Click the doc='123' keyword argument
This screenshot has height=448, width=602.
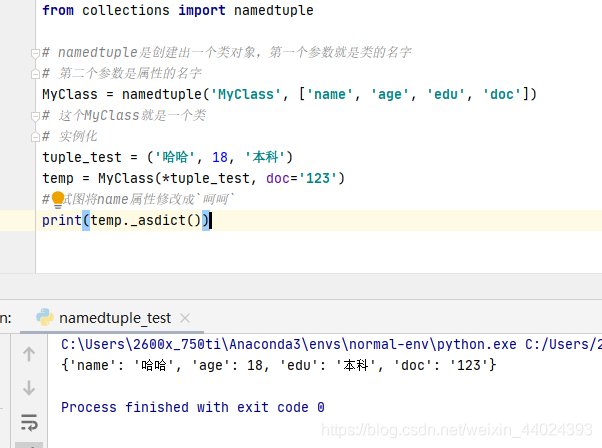(301, 179)
